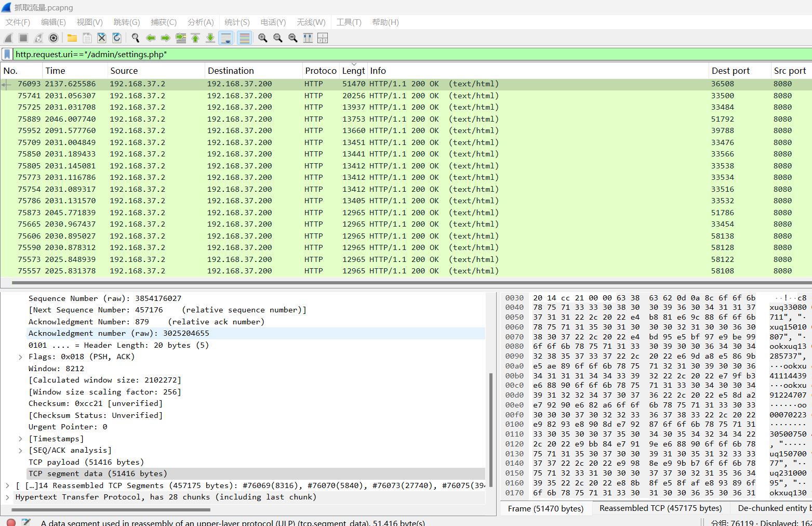Expand the [SEQ/ACK analysis] node
812x526 pixels.
(x=20, y=450)
